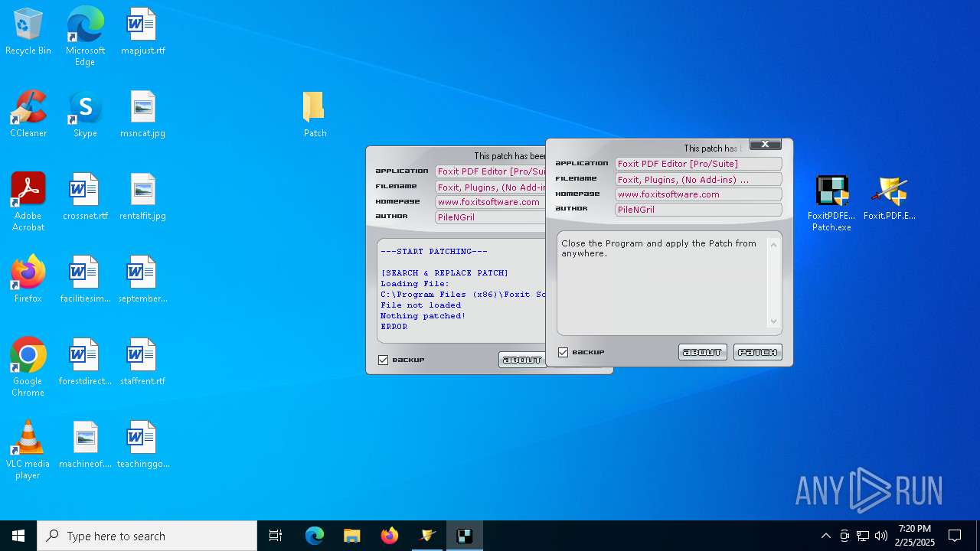Close the front patch window
The width and height of the screenshot is (980, 551).
[x=765, y=144]
